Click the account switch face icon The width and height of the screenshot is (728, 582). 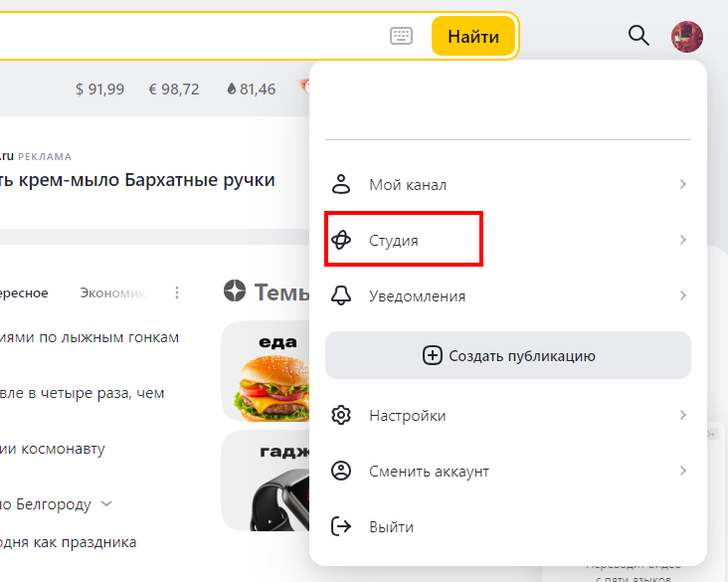(341, 471)
